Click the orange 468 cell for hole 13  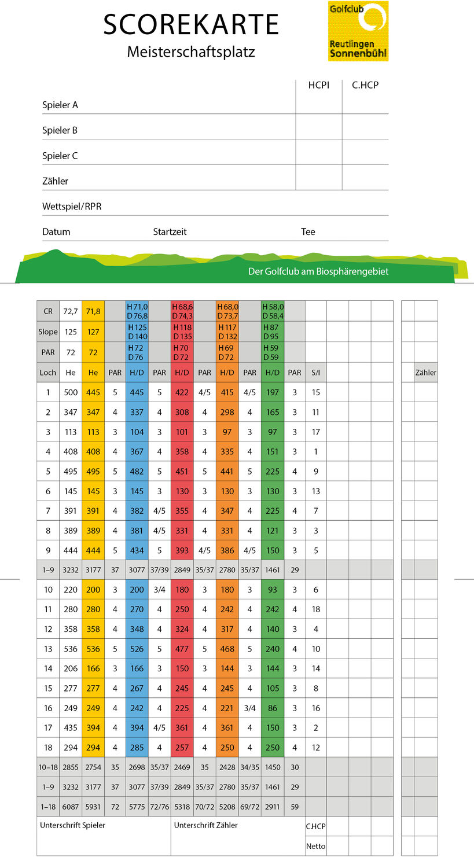(227, 649)
